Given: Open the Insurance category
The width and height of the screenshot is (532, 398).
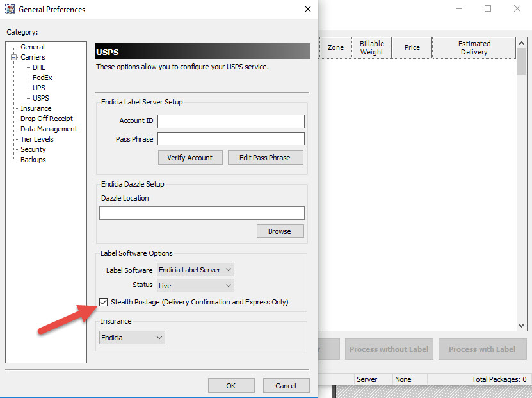Looking at the screenshot, I should pos(36,108).
